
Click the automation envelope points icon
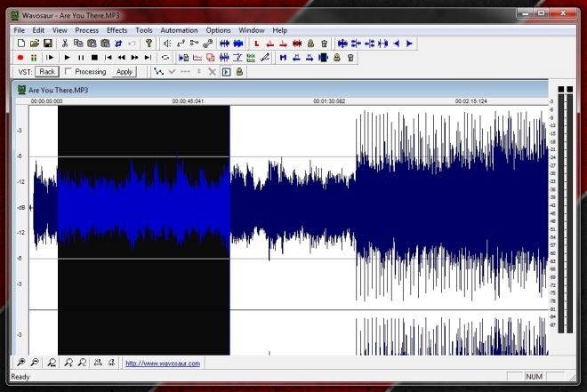158,71
